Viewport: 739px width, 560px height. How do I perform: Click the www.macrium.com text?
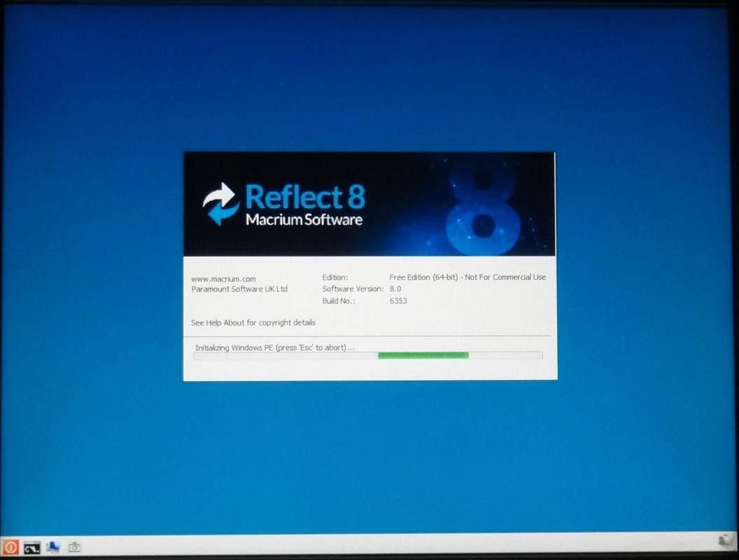click(223, 279)
